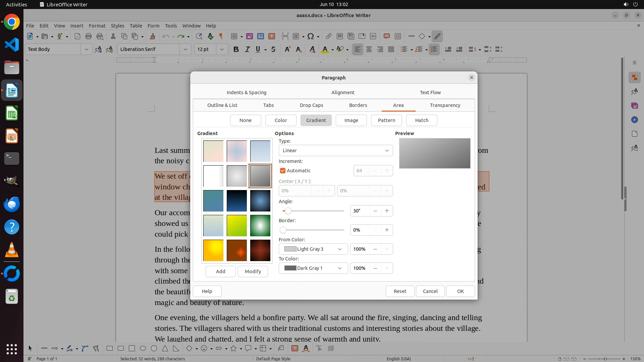Open the Borders tab
Viewport: 644px width, 362px height.
(x=358, y=105)
